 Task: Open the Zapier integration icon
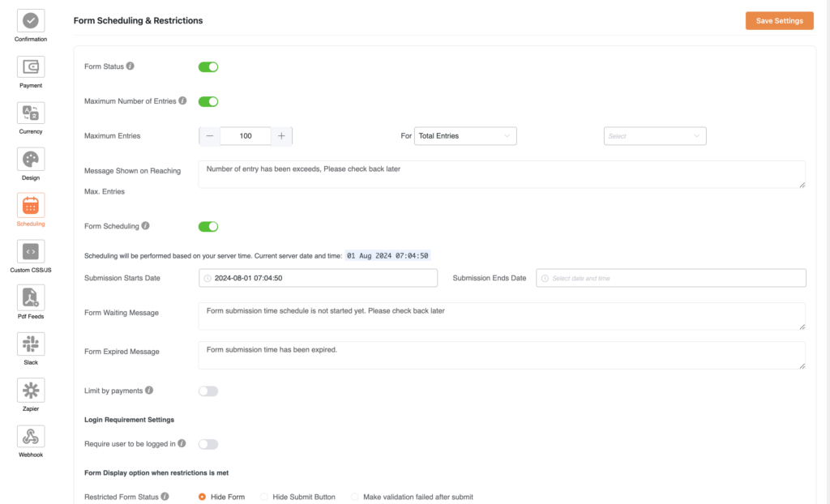[x=31, y=390]
